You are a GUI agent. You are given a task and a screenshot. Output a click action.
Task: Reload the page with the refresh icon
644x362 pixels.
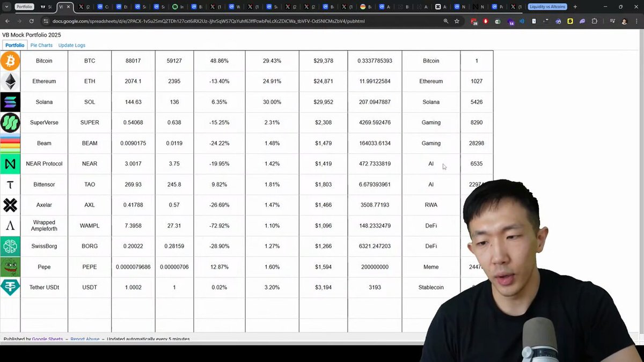[32, 21]
